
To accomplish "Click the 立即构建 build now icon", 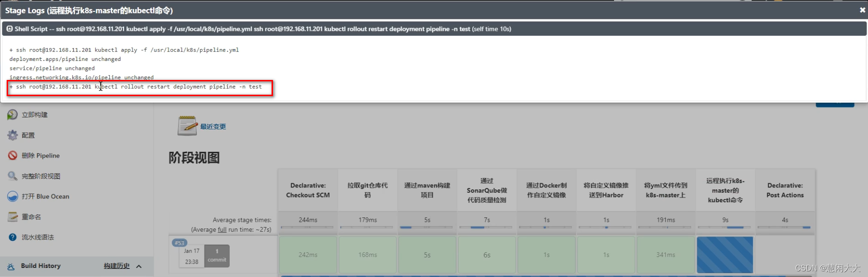I will click(12, 115).
